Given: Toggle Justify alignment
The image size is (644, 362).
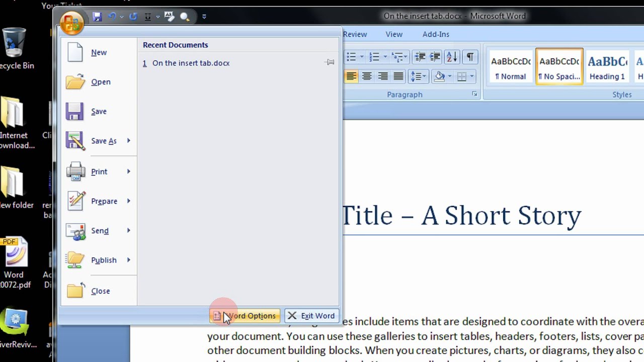Looking at the screenshot, I should [398, 76].
